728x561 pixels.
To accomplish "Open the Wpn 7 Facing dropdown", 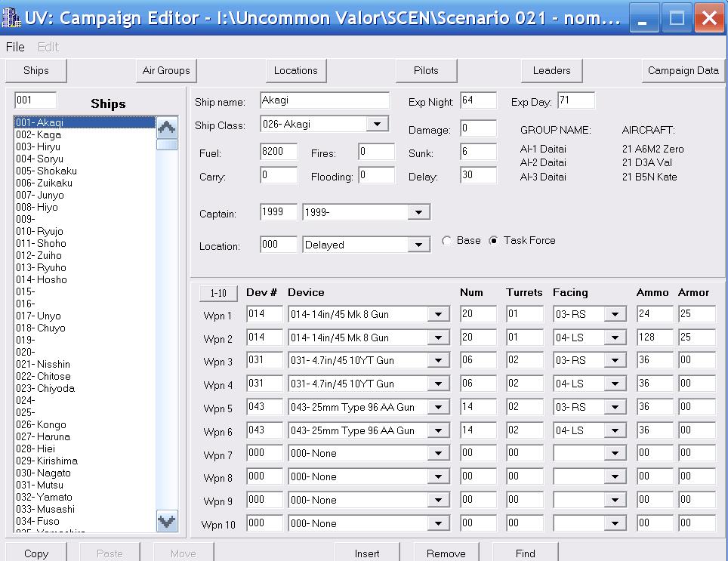I will point(615,453).
